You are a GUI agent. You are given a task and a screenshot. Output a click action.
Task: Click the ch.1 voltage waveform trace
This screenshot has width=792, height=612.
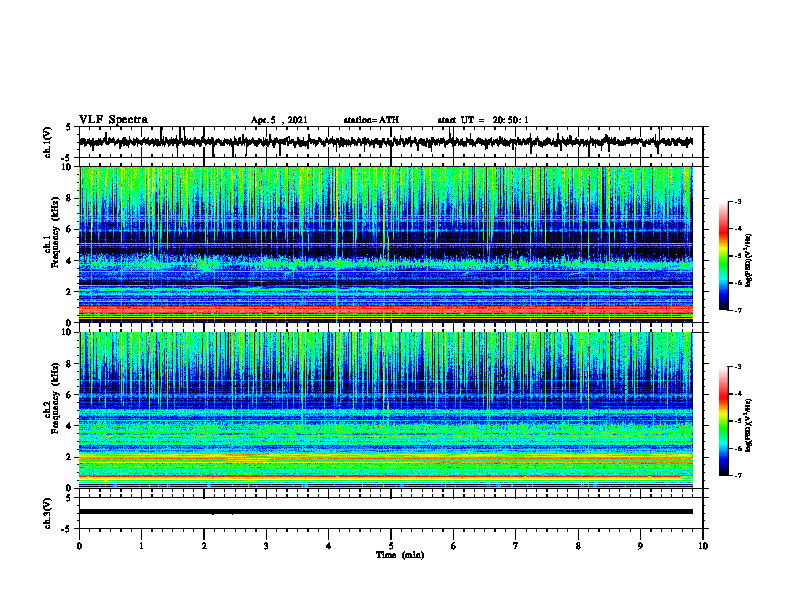point(386,142)
